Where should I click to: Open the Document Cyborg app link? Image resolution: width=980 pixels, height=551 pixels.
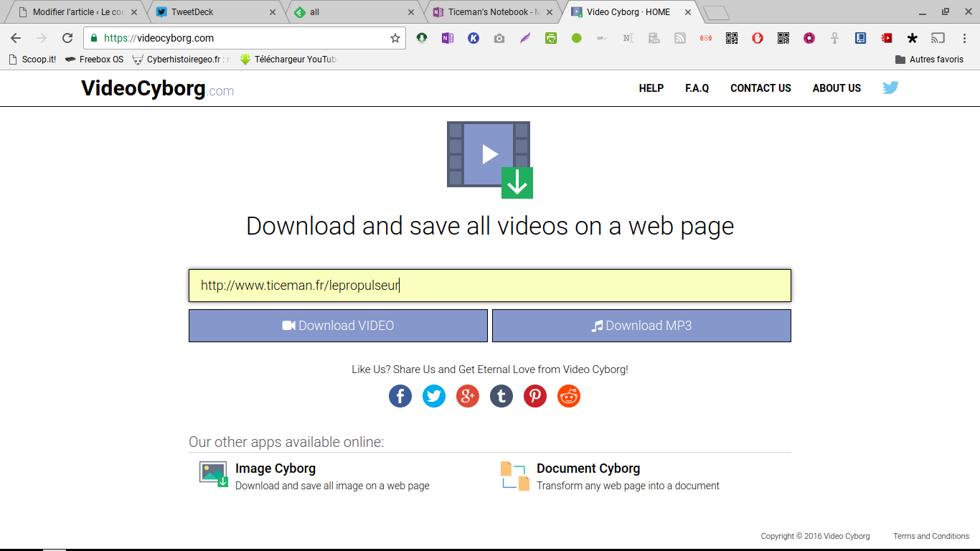click(588, 468)
